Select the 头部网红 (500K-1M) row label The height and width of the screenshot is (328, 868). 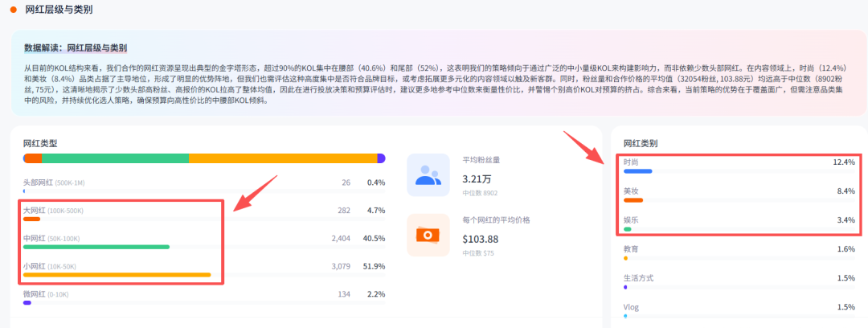[54, 182]
